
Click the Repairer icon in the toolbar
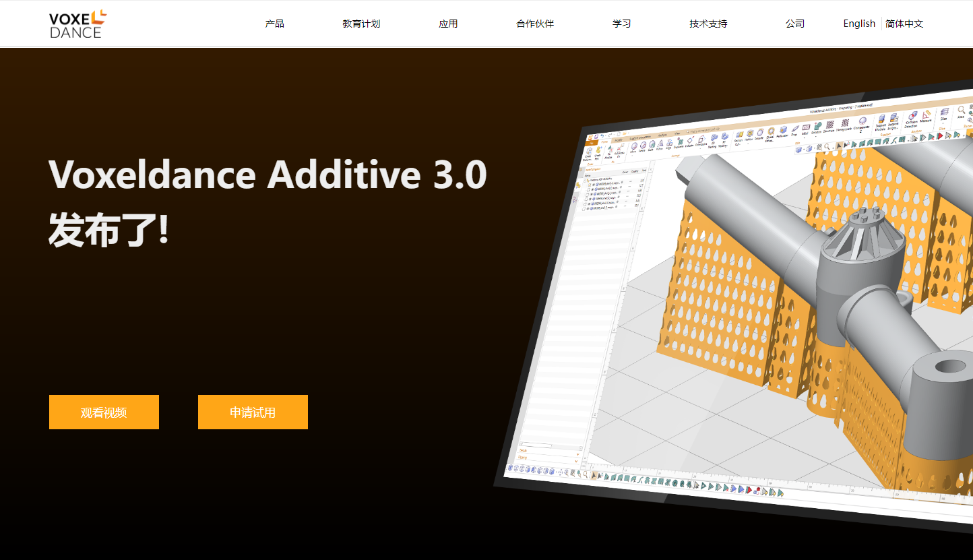click(783, 130)
